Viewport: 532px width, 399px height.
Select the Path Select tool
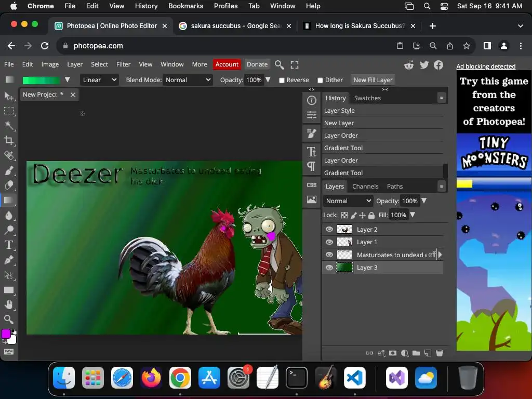[9, 275]
